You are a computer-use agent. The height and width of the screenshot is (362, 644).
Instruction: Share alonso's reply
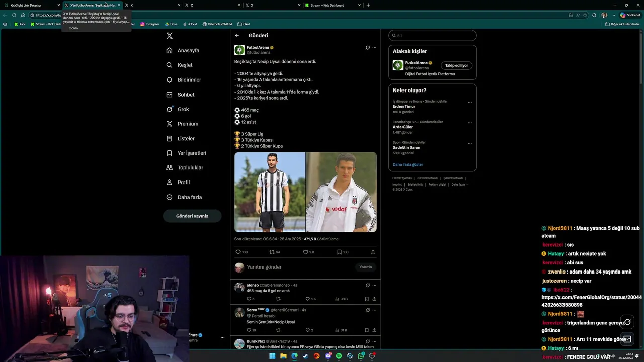pyautogui.click(x=374, y=299)
